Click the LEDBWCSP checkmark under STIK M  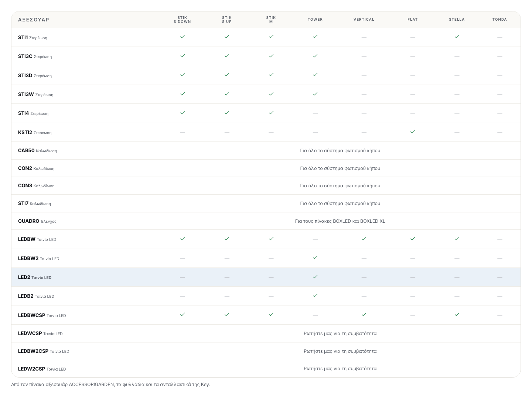pyautogui.click(x=271, y=314)
